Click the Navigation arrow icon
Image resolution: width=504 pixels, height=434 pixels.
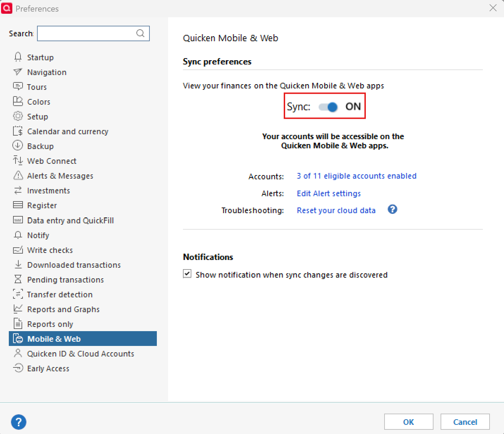(x=18, y=72)
